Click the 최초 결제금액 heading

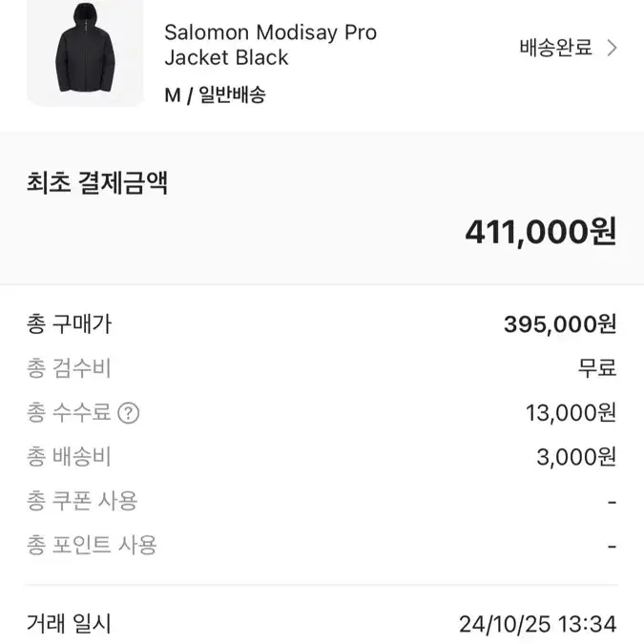[97, 183]
